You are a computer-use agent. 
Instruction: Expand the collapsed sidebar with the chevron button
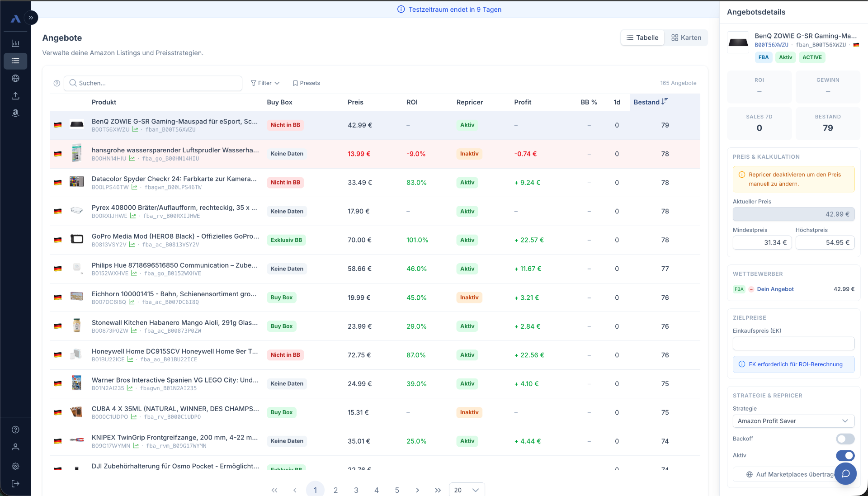click(31, 18)
